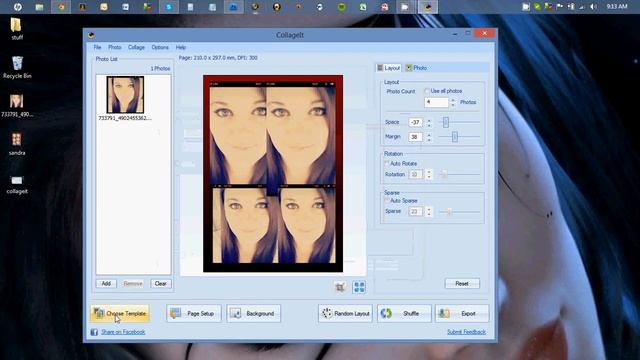The width and height of the screenshot is (640, 360).
Task: Click the Rotation value up arrow
Action: coord(429,172)
